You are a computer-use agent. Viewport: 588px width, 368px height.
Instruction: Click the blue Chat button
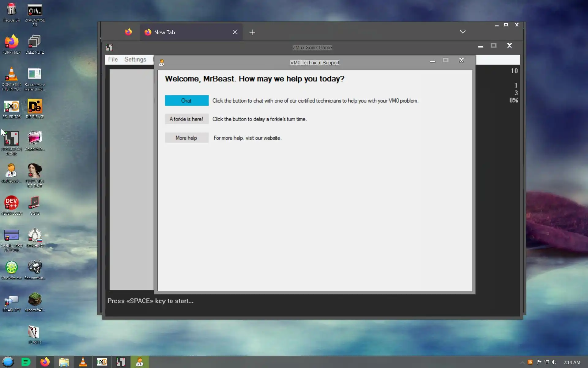[187, 101]
